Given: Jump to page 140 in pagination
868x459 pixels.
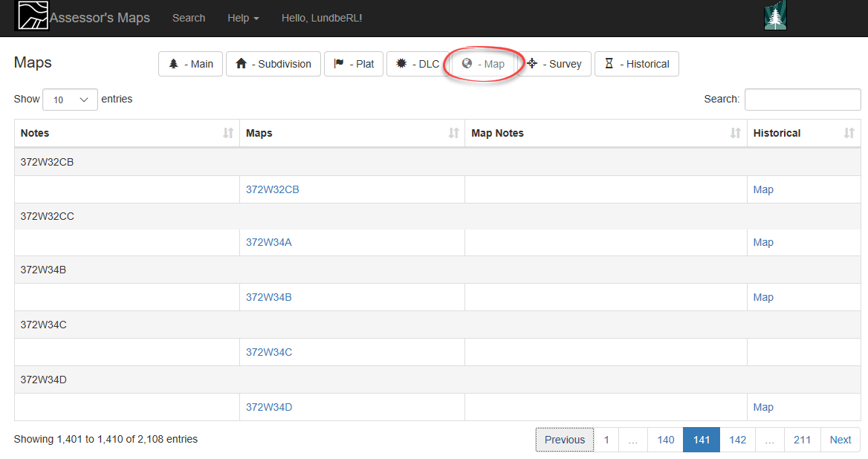Looking at the screenshot, I should click(x=665, y=440).
